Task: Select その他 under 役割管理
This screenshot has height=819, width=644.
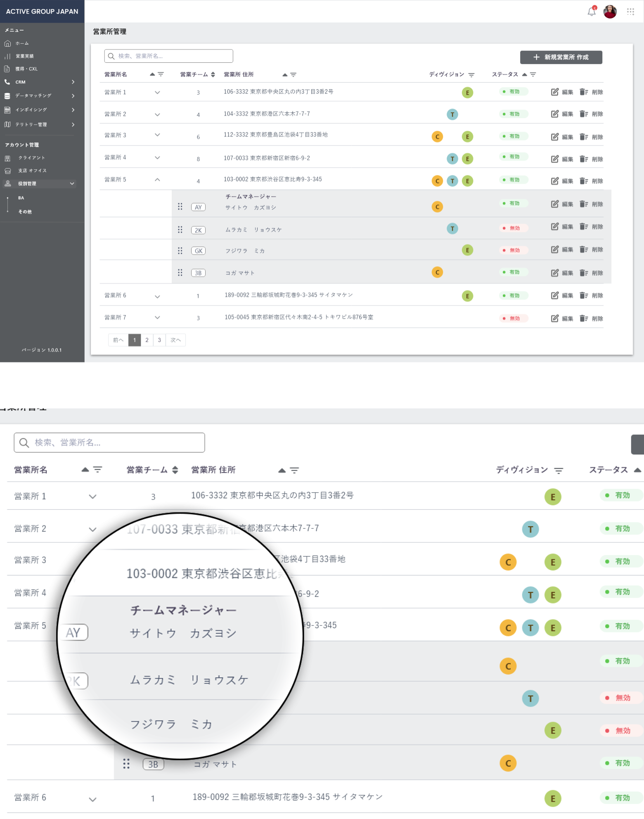Action: (x=25, y=212)
